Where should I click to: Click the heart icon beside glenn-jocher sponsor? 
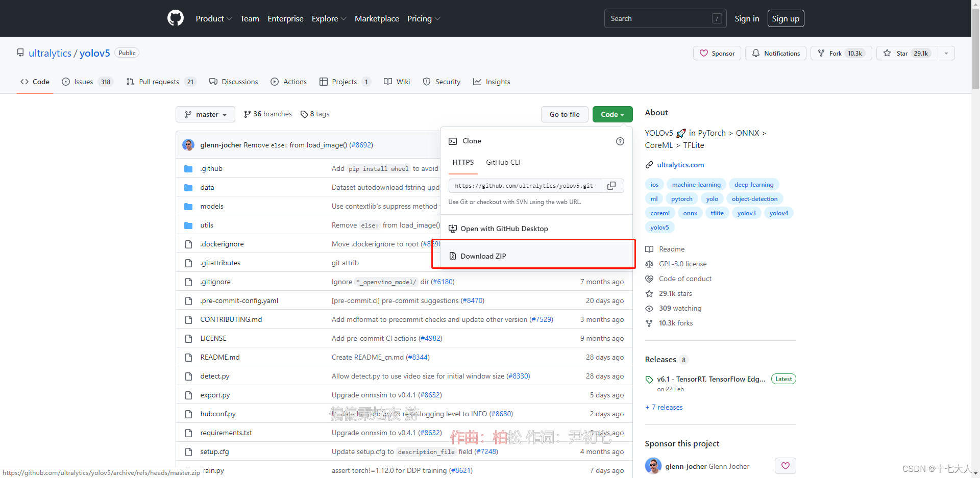click(786, 466)
